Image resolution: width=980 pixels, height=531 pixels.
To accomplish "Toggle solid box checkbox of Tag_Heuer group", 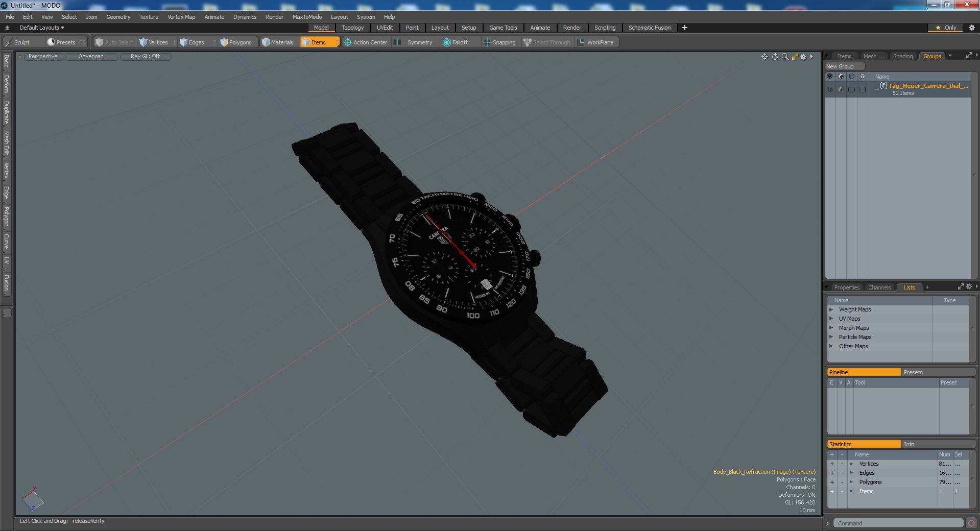I will click(862, 89).
